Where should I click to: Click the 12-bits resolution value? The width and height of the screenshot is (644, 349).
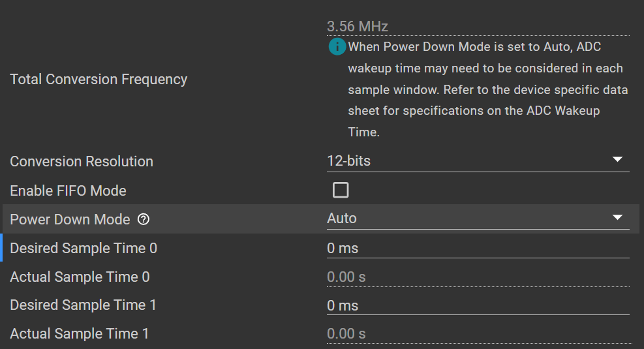[348, 160]
